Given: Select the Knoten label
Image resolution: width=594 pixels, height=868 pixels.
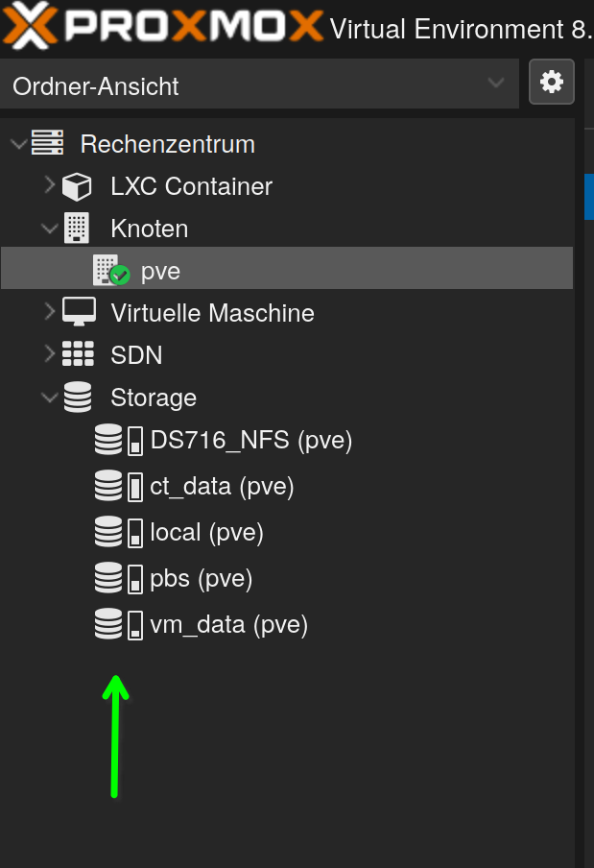Looking at the screenshot, I should tap(150, 229).
